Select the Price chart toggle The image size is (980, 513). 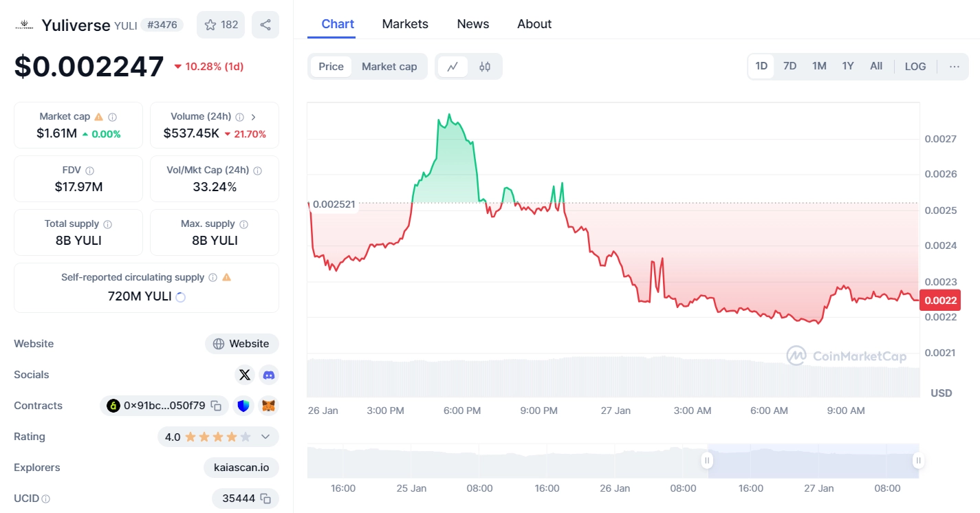331,67
